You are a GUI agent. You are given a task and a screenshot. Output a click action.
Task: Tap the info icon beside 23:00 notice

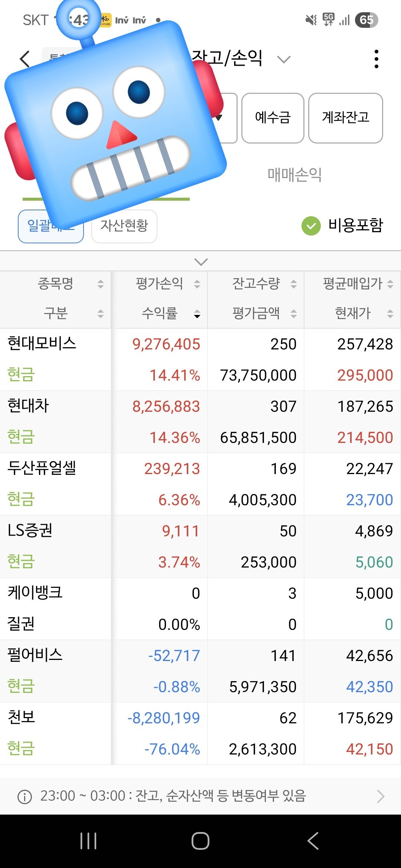25,796
